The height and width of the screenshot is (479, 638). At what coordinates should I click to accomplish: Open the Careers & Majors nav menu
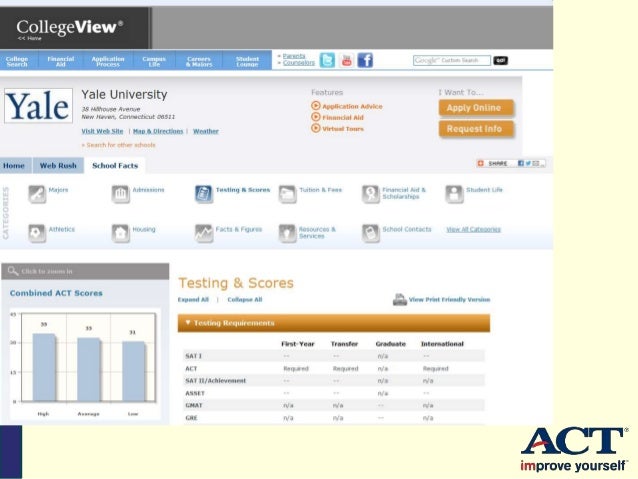coord(199,61)
